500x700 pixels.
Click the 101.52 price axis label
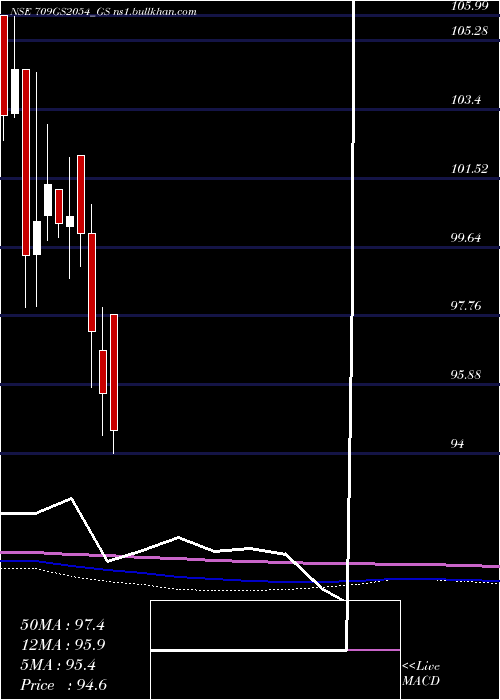click(x=469, y=169)
